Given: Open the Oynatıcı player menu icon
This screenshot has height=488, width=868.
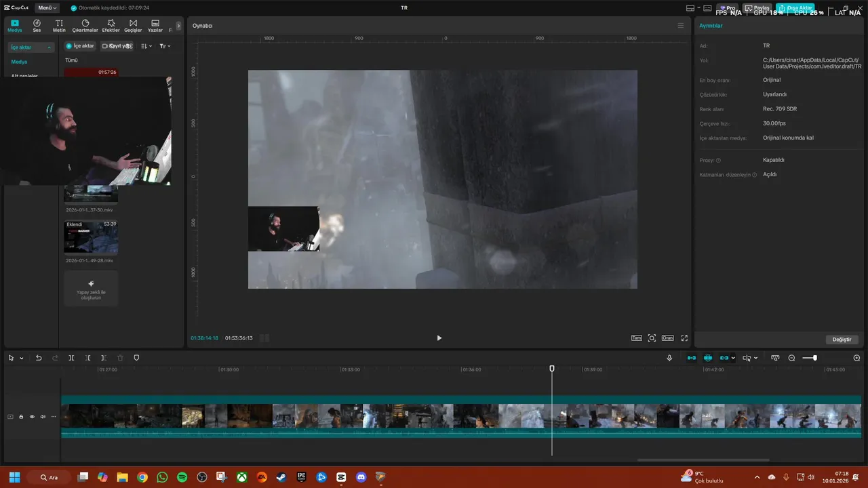Looking at the screenshot, I should click(x=681, y=26).
